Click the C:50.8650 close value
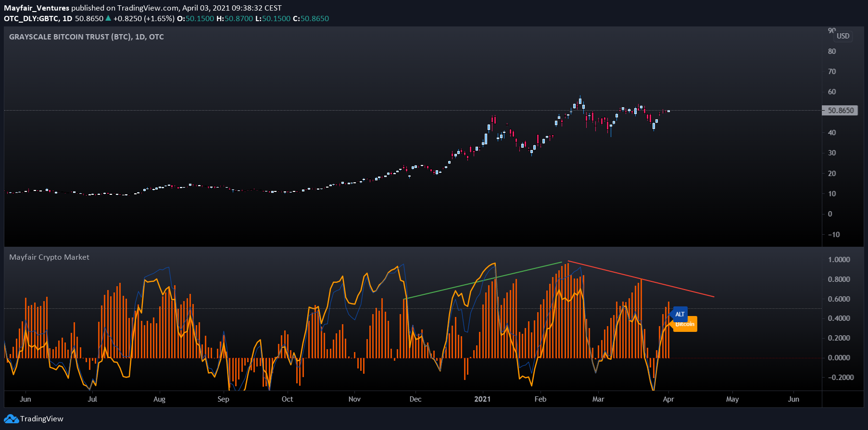 pos(311,19)
